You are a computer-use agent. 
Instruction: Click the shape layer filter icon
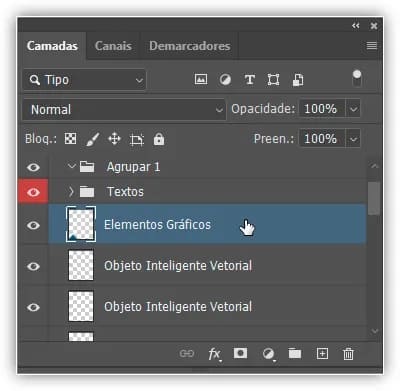(273, 80)
